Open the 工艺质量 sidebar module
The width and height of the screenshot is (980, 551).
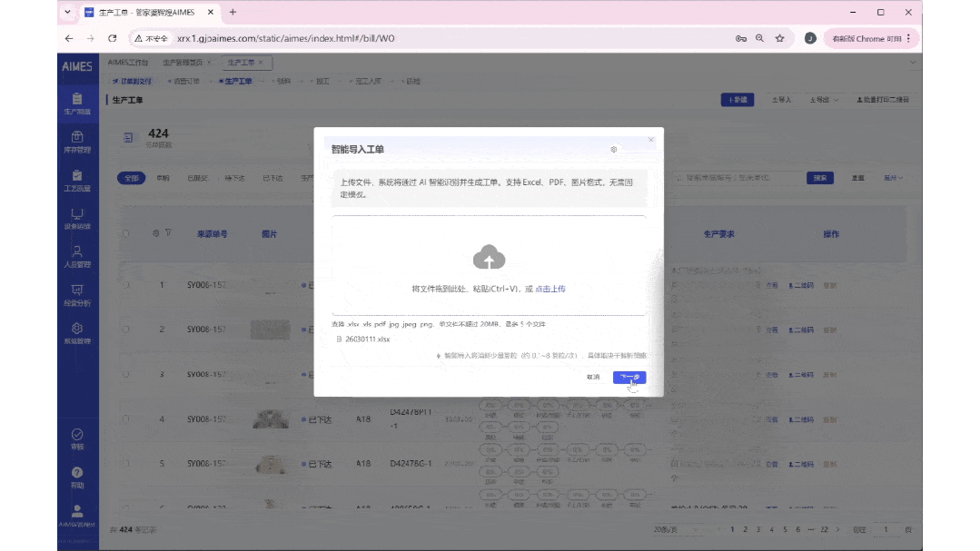click(77, 181)
